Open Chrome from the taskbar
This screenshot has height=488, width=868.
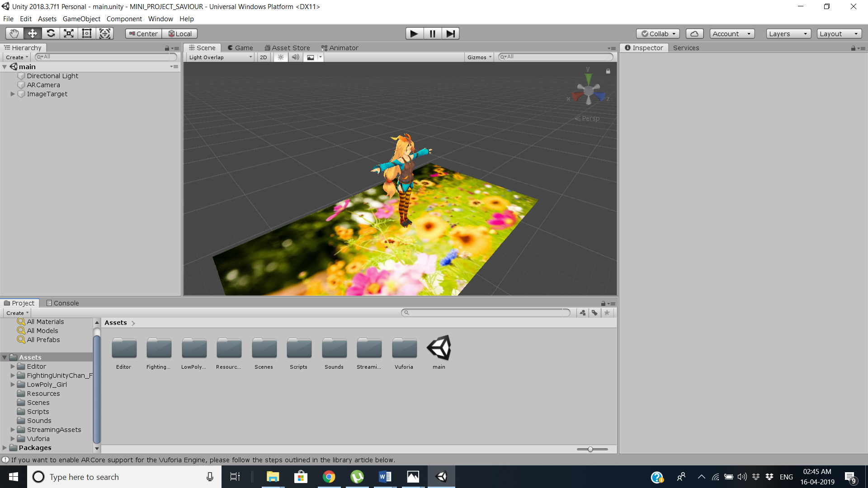(329, 477)
